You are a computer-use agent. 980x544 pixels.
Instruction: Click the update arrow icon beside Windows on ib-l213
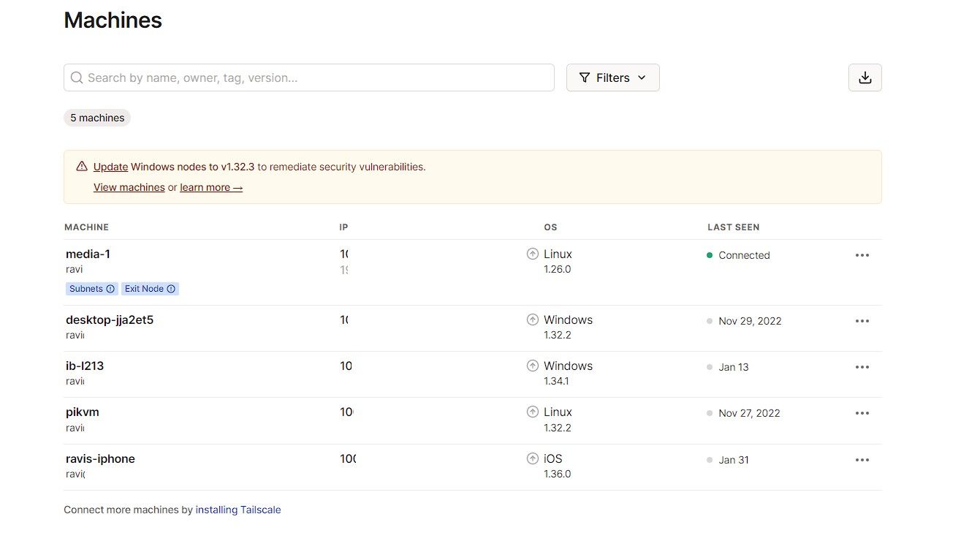pos(533,365)
